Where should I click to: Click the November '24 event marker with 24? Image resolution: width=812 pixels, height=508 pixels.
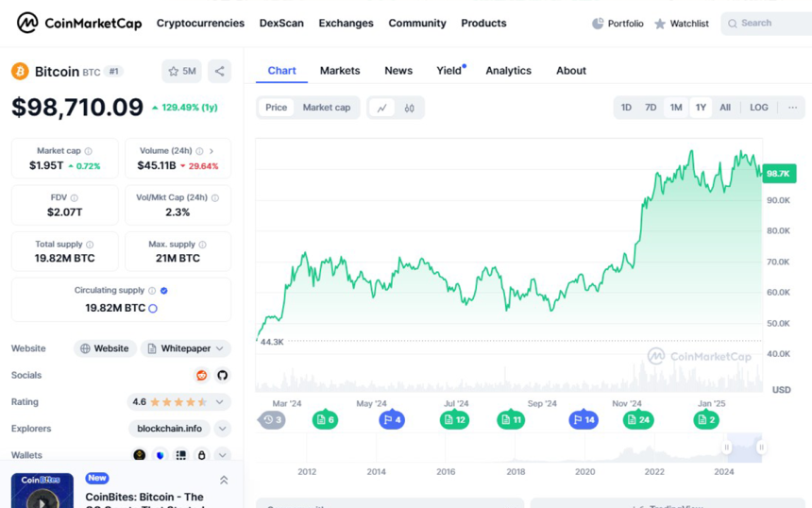(x=638, y=419)
